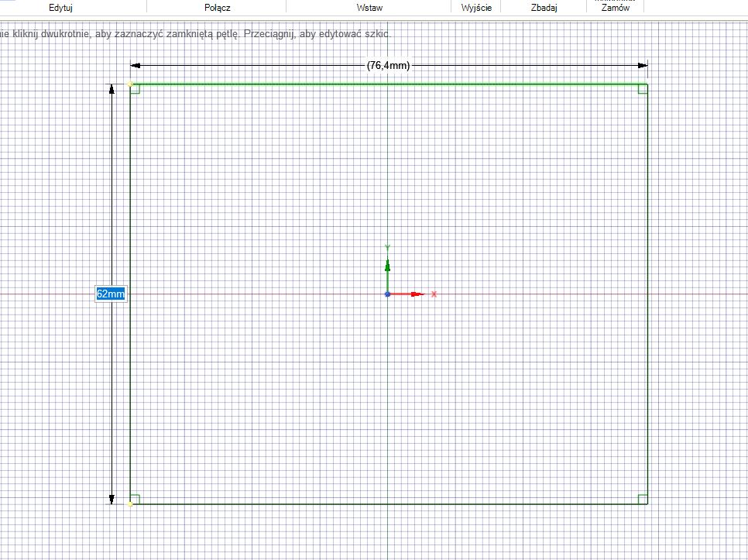Image resolution: width=748 pixels, height=560 pixels.
Task: Click the top-left perpendicular constraint marker
Action: point(135,89)
